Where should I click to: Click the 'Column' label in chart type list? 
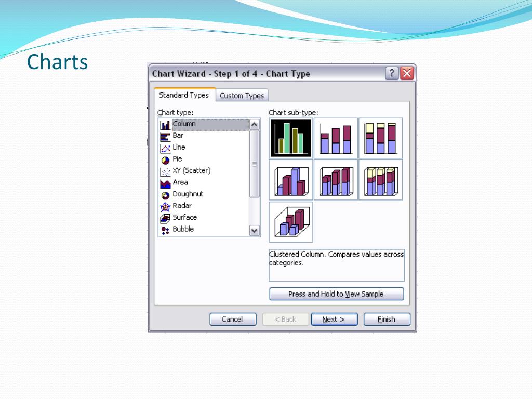click(184, 124)
